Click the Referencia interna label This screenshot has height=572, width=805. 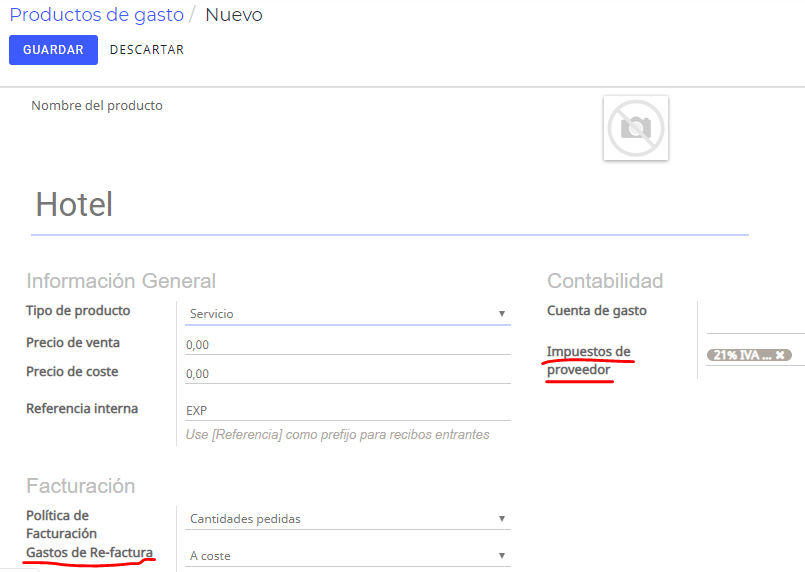pyautogui.click(x=82, y=409)
